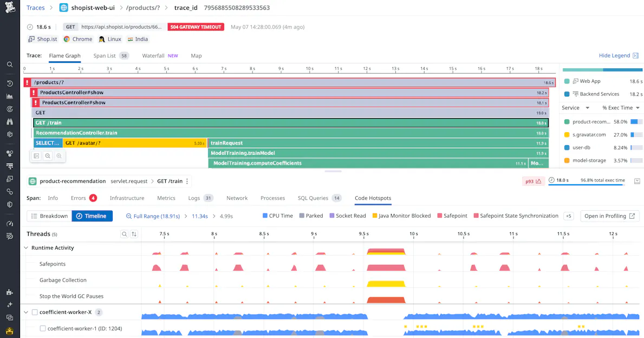
Task: Click the Hide Legend link
Action: click(615, 55)
